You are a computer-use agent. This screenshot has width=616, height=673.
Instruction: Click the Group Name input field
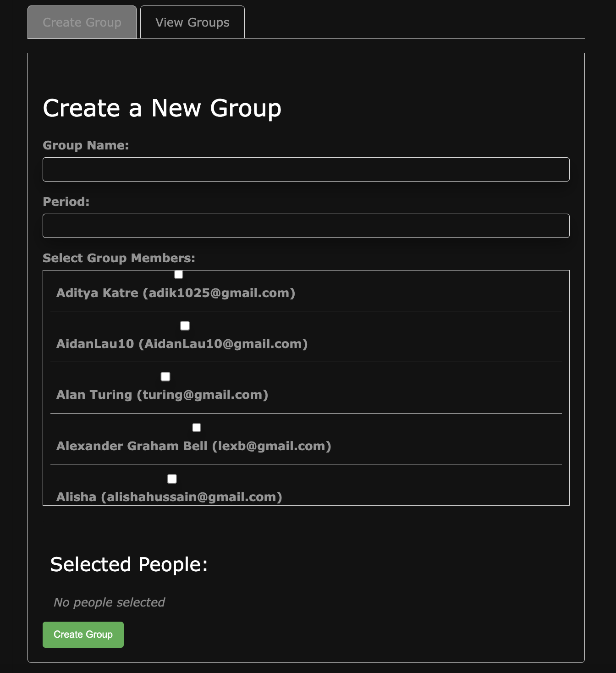(306, 169)
